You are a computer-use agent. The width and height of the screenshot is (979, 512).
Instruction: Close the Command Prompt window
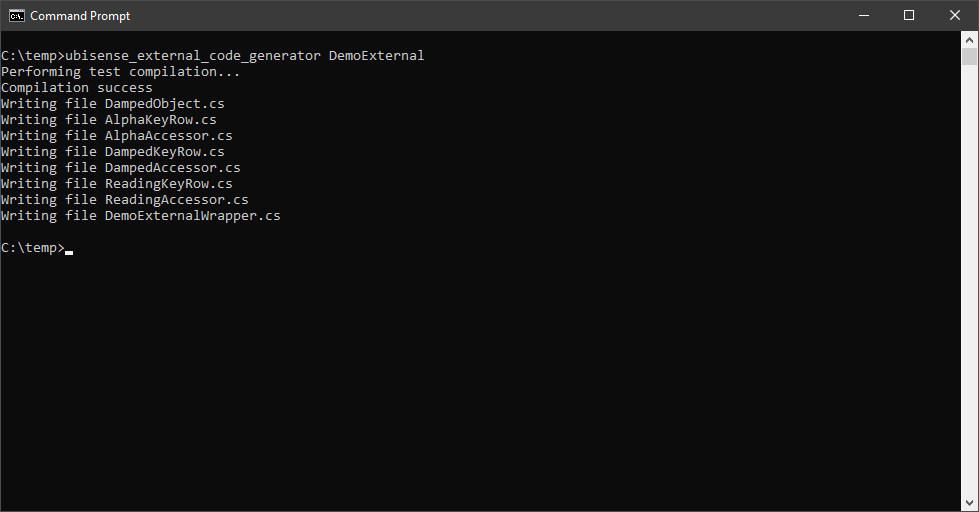pyautogui.click(x=955, y=16)
